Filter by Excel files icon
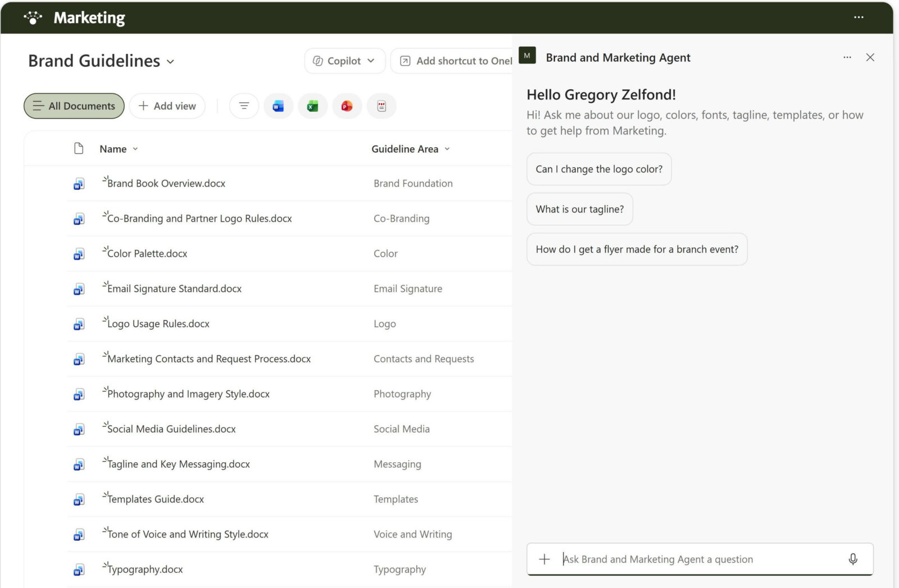Image resolution: width=899 pixels, height=588 pixels. pos(313,106)
